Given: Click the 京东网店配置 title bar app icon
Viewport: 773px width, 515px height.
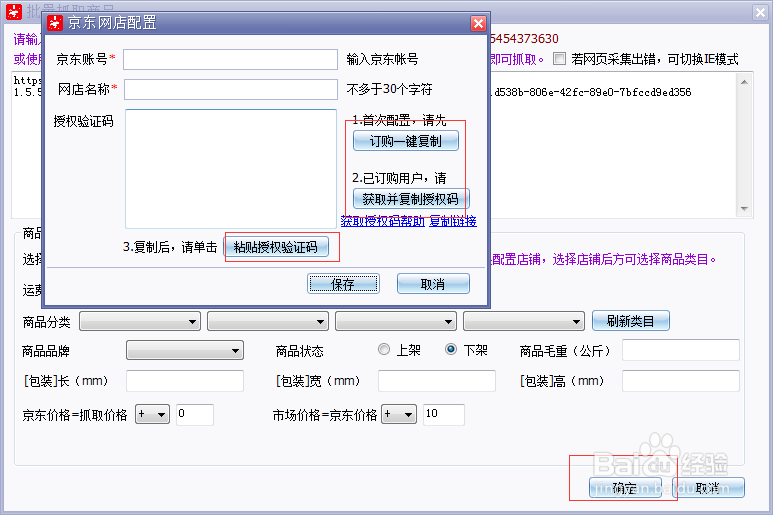Looking at the screenshot, I should 55,23.
